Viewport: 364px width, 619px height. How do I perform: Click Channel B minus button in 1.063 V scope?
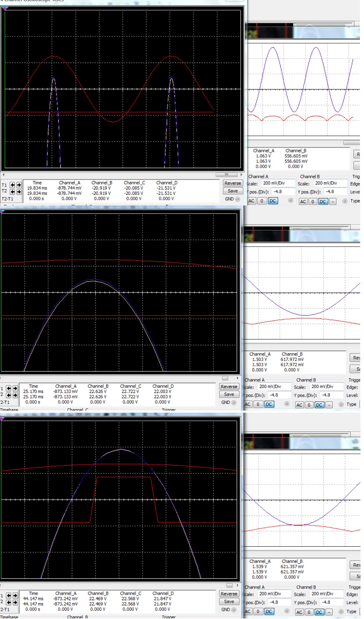pyautogui.click(x=333, y=202)
